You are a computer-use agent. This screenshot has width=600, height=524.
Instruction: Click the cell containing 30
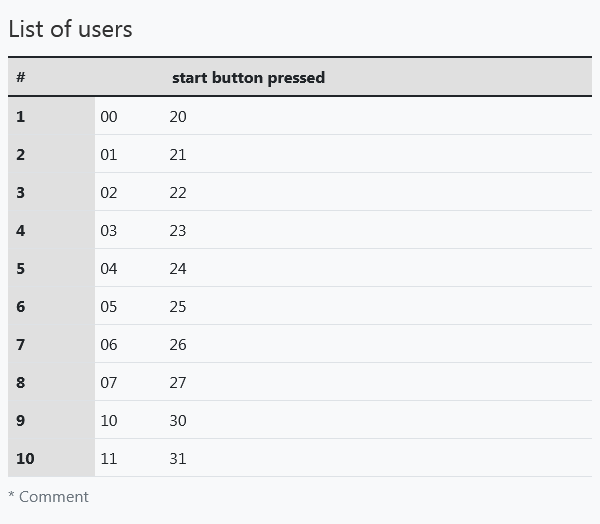[x=378, y=420]
